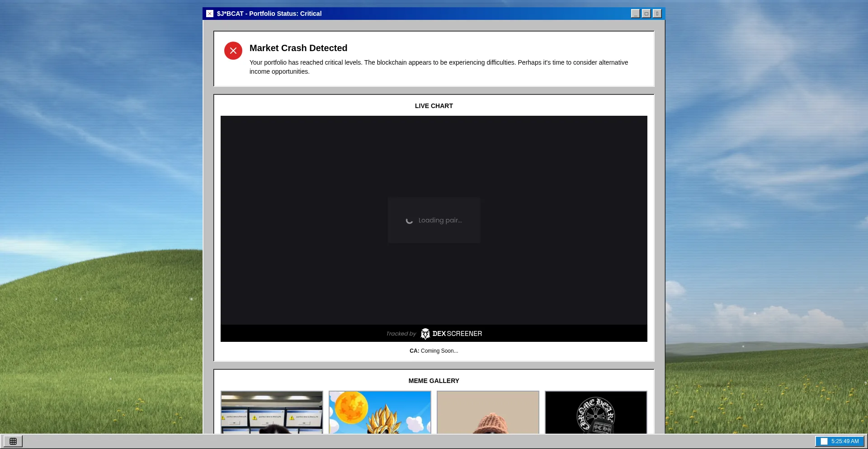Viewport: 868px width, 449px height.
Task: Open the error dialogs meme thumbnail
Action: pos(272,412)
